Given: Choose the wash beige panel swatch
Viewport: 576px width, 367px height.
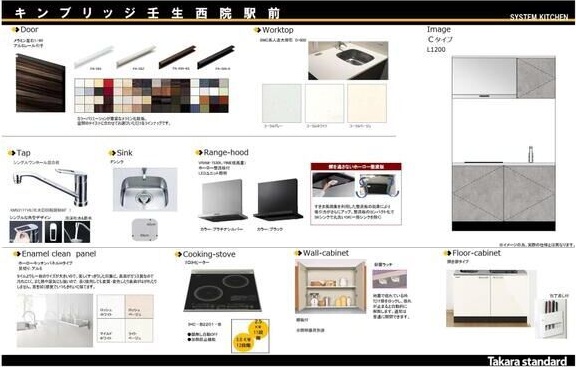Looking at the screenshot, I should click(139, 306).
